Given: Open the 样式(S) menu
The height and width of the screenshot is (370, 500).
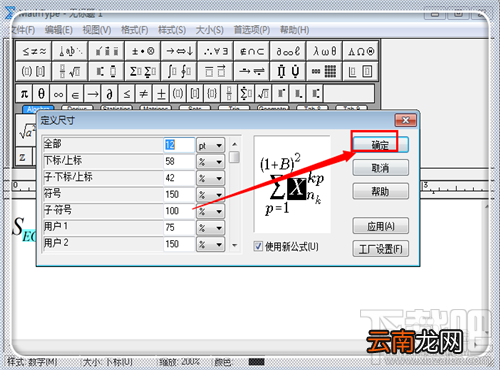Looking at the screenshot, I should [172, 30].
